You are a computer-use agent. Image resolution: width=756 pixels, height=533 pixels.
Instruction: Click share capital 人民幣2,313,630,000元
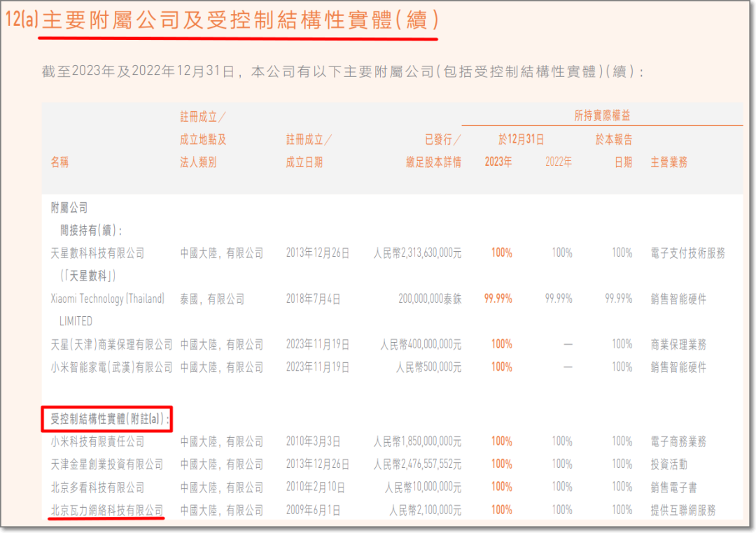tap(417, 253)
